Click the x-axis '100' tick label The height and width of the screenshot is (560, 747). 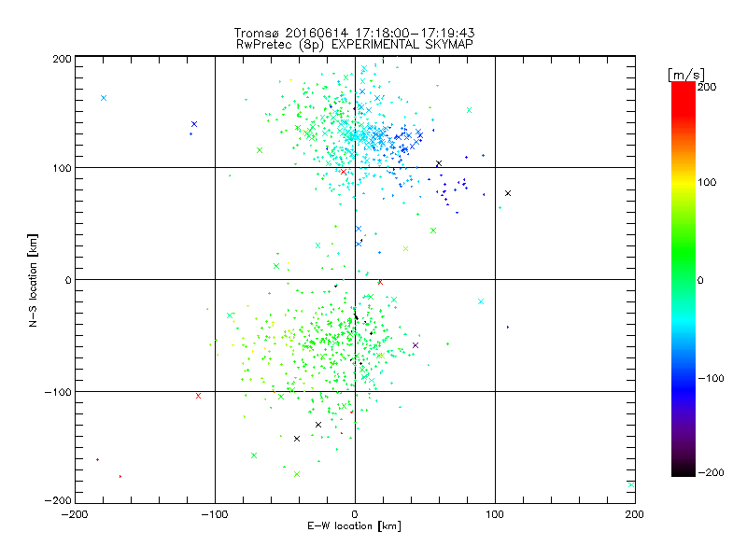click(495, 514)
